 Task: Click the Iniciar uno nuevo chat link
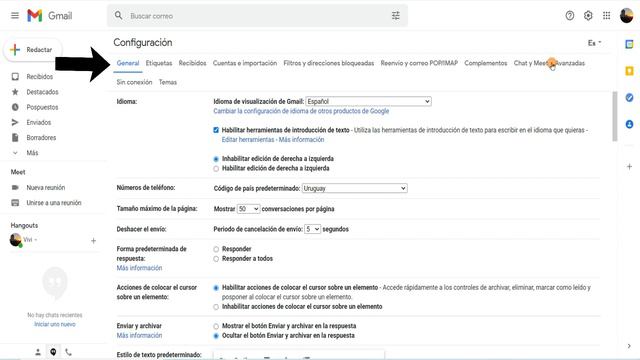pos(55,324)
